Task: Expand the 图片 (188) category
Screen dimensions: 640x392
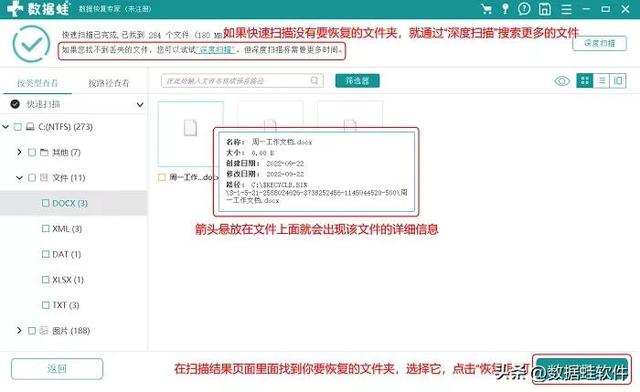Action: [x=19, y=330]
